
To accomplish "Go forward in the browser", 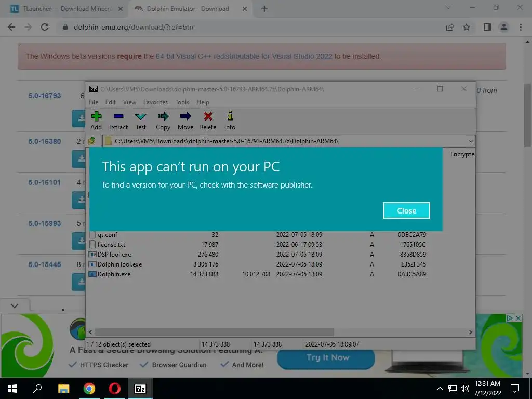I will pos(28,27).
